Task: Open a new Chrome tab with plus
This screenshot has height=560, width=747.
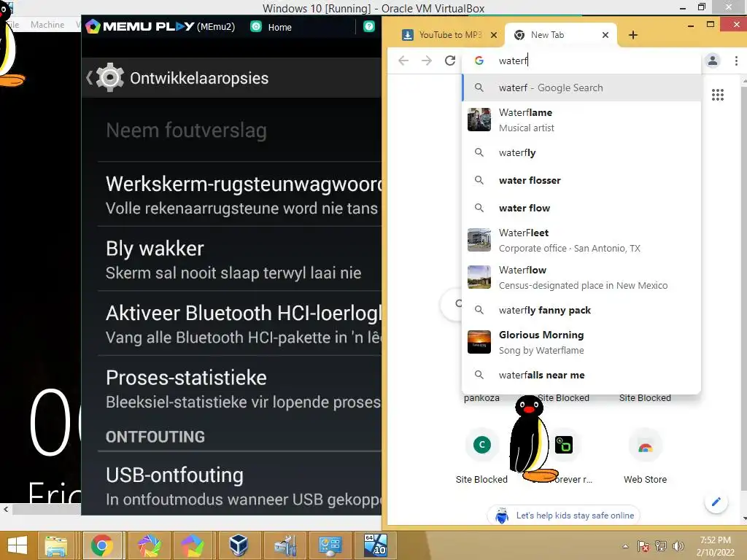Action: point(632,35)
